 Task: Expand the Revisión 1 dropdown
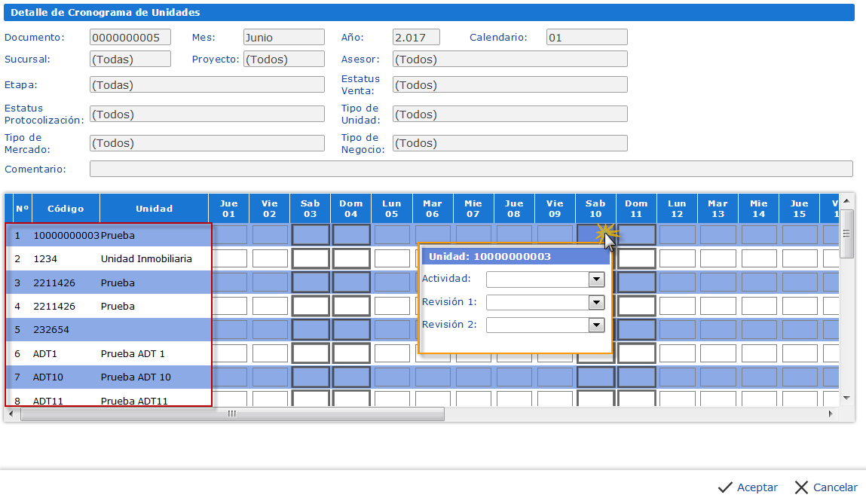coord(596,303)
